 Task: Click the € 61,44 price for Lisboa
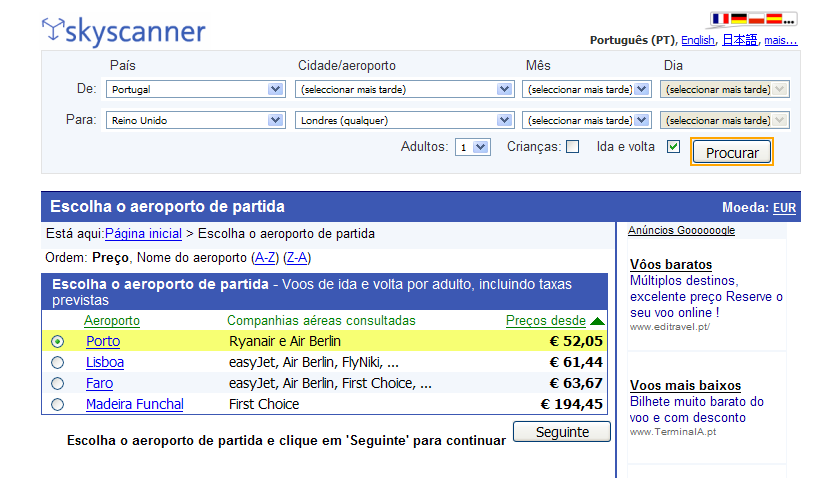576,363
